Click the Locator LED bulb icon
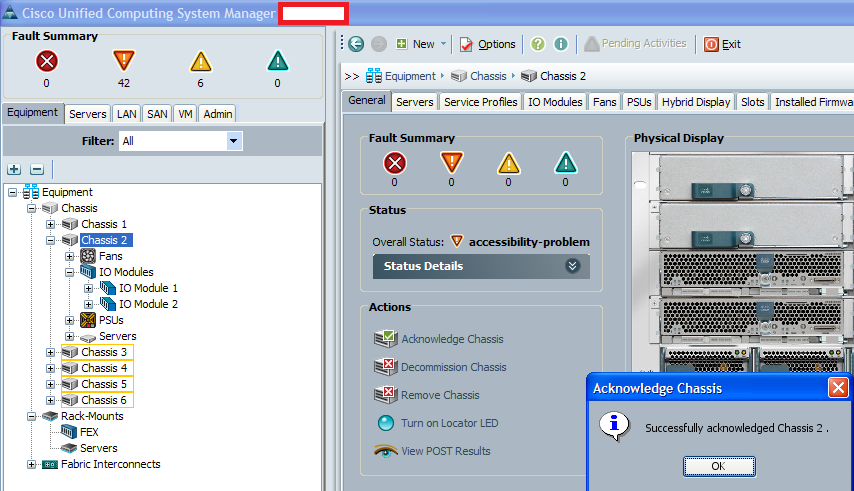The height and width of the screenshot is (491, 854). coord(386,423)
